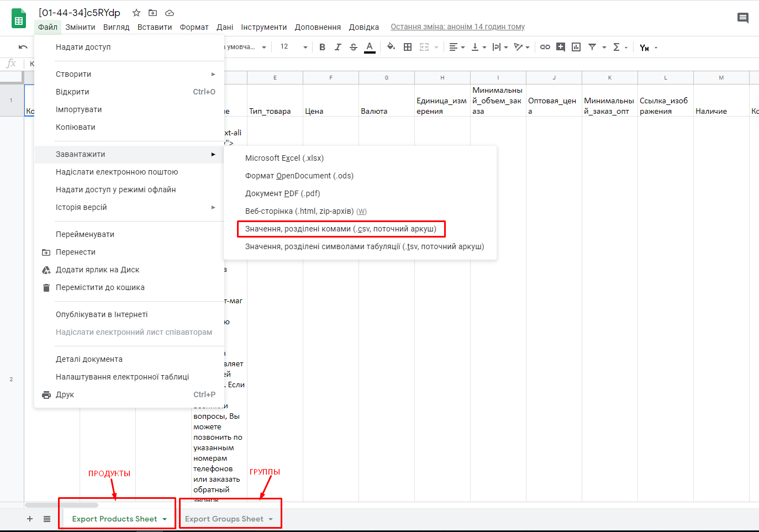Open text wrapping options
Screen dimensions: 759x532
pos(500,47)
